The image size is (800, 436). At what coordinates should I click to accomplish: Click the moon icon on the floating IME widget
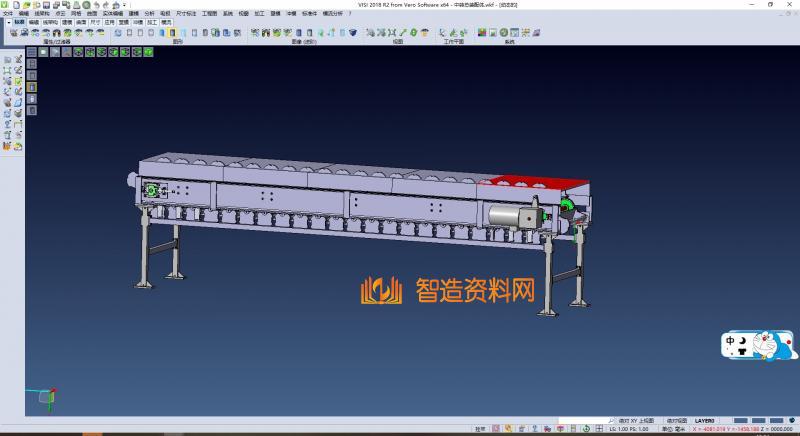pos(743,340)
